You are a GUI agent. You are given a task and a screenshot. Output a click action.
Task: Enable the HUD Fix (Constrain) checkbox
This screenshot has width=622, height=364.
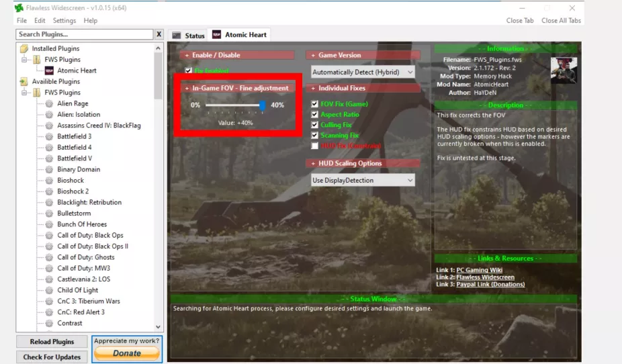(x=314, y=146)
